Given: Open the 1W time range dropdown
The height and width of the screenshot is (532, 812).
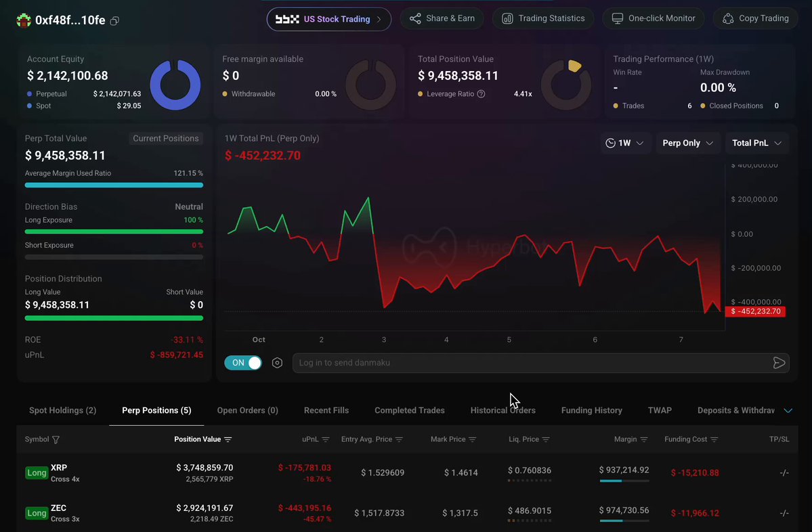Looking at the screenshot, I should click(x=624, y=143).
